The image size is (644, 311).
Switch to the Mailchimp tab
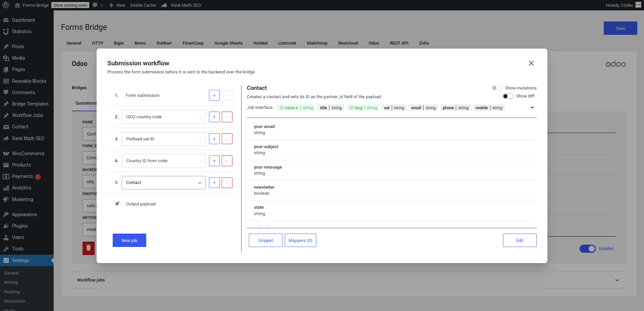[317, 43]
